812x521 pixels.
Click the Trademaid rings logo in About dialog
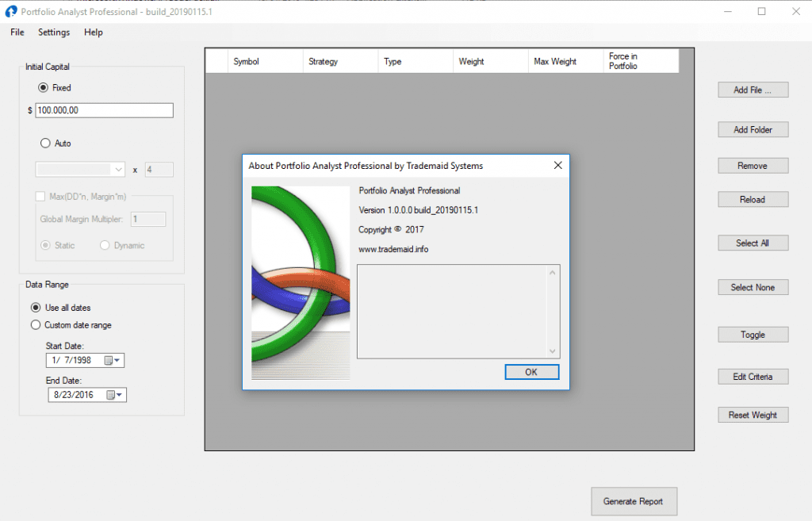click(301, 283)
